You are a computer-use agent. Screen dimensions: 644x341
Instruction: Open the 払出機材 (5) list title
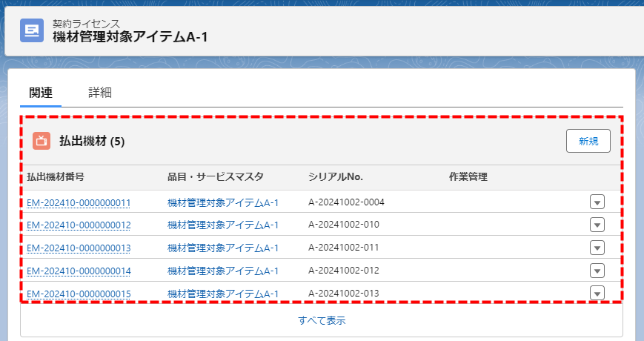coord(92,141)
